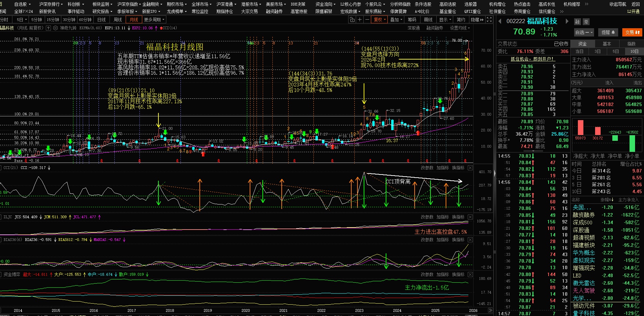The height and width of the screenshot is (316, 644).
Task: Set a price alert with 提醒
Action: tap(608, 32)
